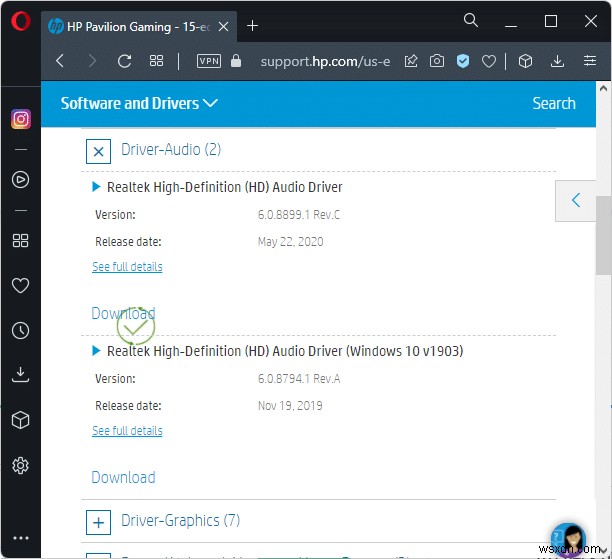Open sidebar setup three dots
Screen dimensions: 612x559
click(21, 538)
